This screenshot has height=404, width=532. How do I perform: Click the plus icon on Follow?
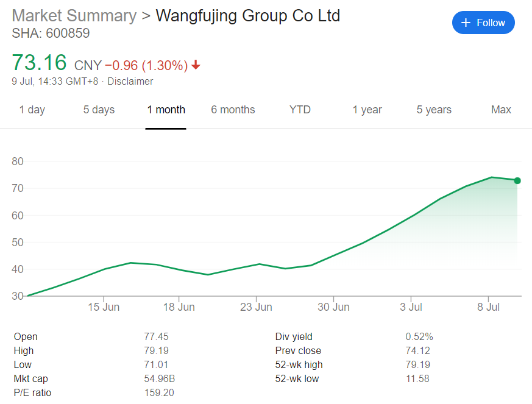(x=466, y=23)
